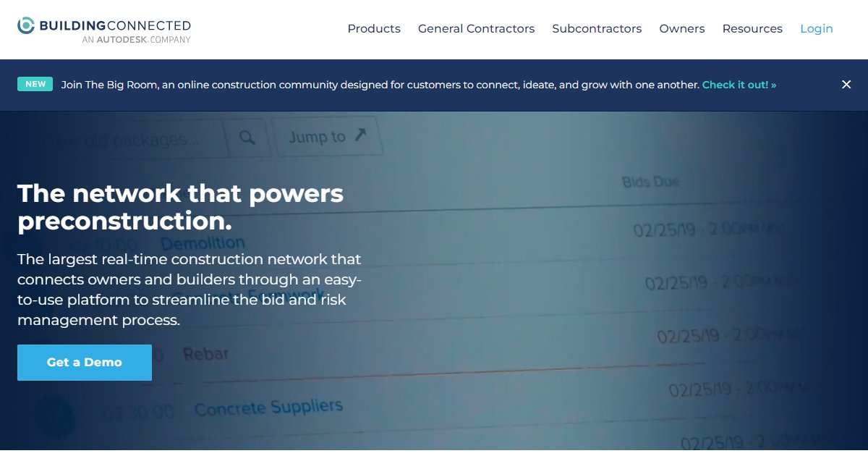This screenshot has width=868, height=456.
Task: Click the banner text 'Join The Big Room'
Action: [x=109, y=85]
